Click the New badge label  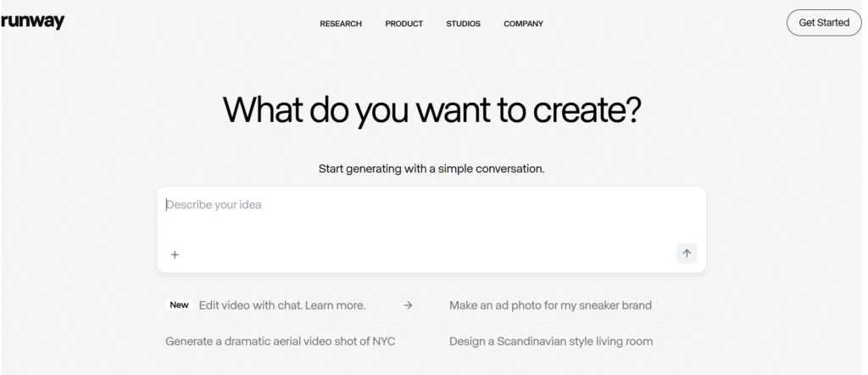pos(179,305)
